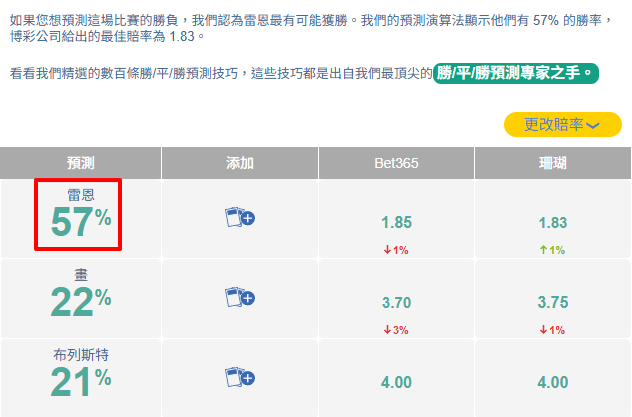Click 珊瑚 odds 3.75 for draw
This screenshot has height=417, width=632.
point(553,302)
